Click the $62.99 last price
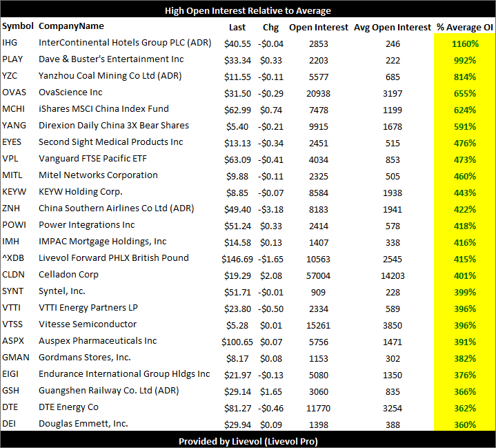 (237, 110)
